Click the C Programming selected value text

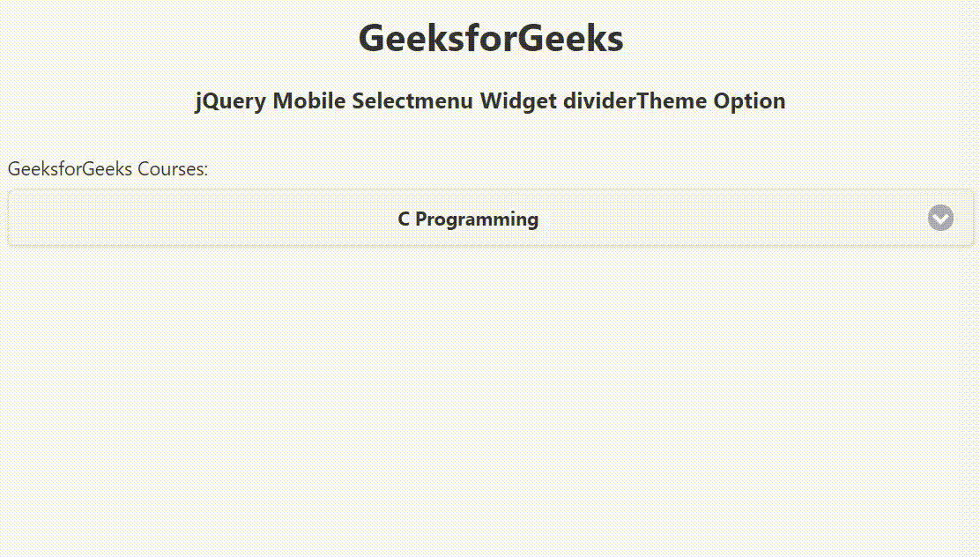tap(468, 219)
